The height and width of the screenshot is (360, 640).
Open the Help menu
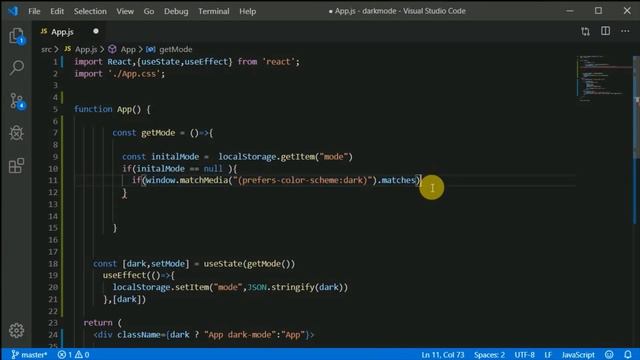click(247, 11)
